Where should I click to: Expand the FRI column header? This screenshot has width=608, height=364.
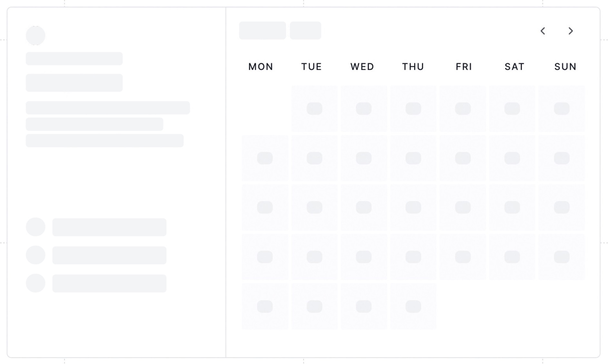(x=463, y=67)
